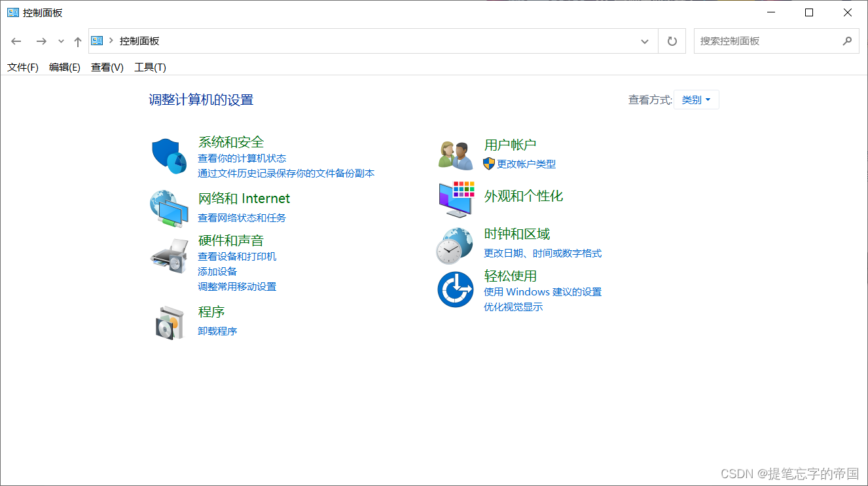Click 查看设备和打印机 link
This screenshot has height=486, width=868.
(x=237, y=257)
